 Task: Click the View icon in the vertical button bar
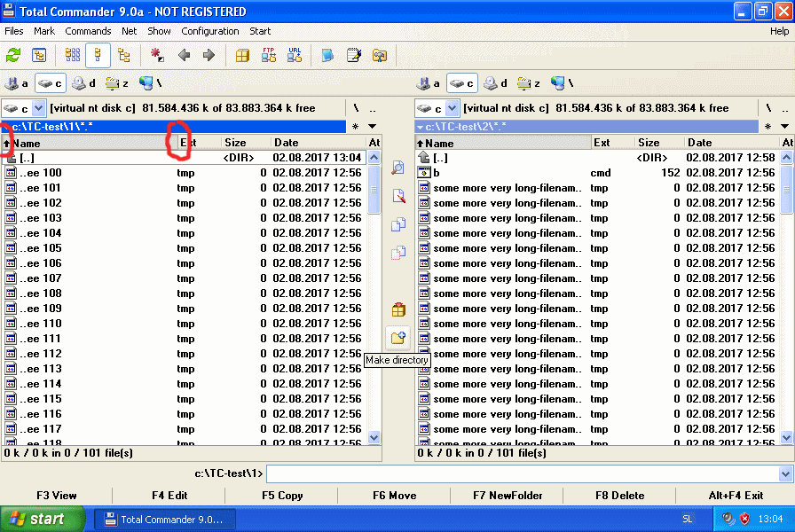pyautogui.click(x=398, y=168)
